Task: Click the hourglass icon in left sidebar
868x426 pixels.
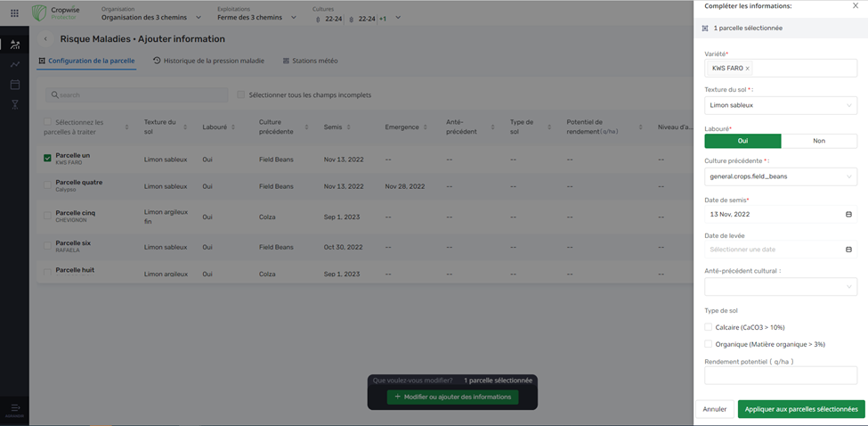Action: [14, 105]
